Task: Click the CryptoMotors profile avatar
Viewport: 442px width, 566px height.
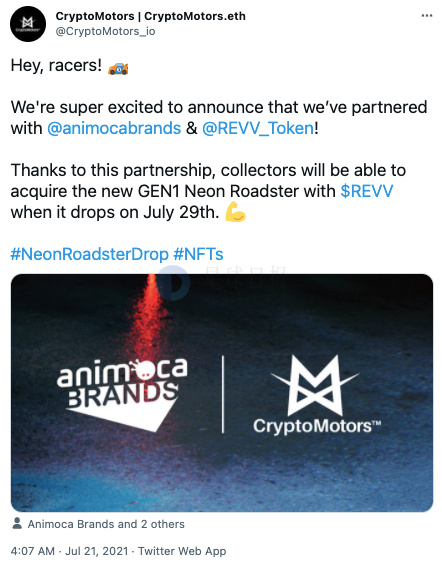Action: point(28,23)
